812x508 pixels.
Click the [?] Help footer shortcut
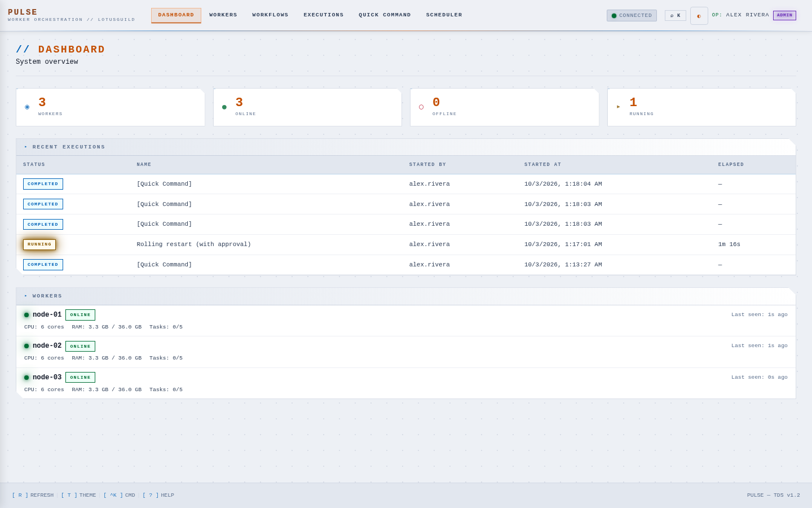(158, 495)
